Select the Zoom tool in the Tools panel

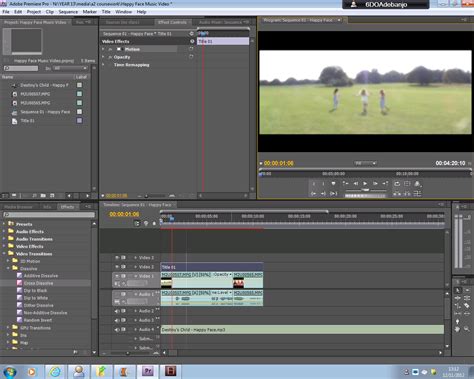tap(466, 329)
